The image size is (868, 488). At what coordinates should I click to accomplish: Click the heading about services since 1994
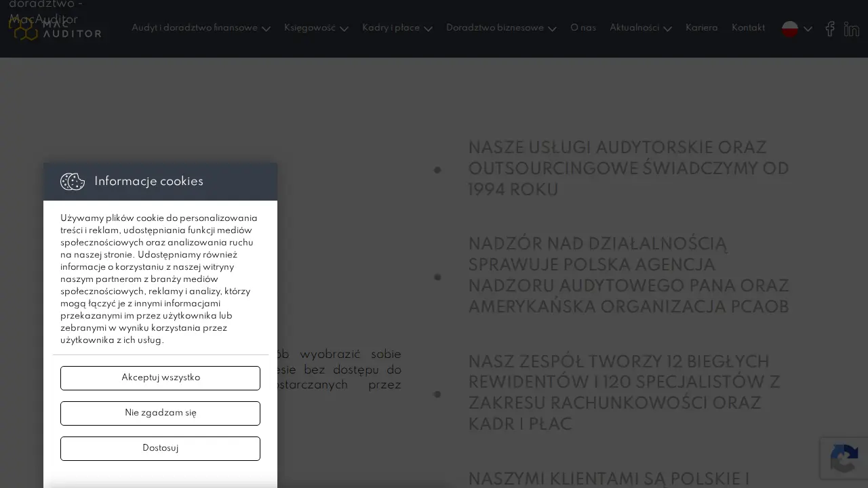pos(629,169)
